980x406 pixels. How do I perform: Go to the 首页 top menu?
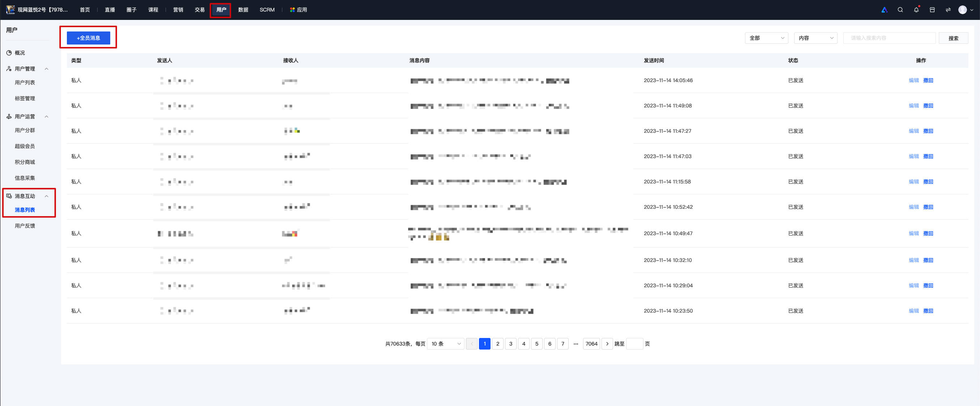(85, 10)
